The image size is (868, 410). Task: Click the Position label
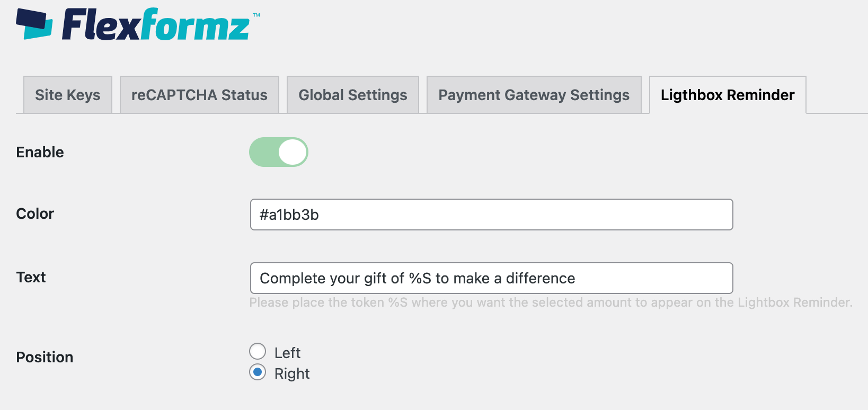click(x=45, y=357)
